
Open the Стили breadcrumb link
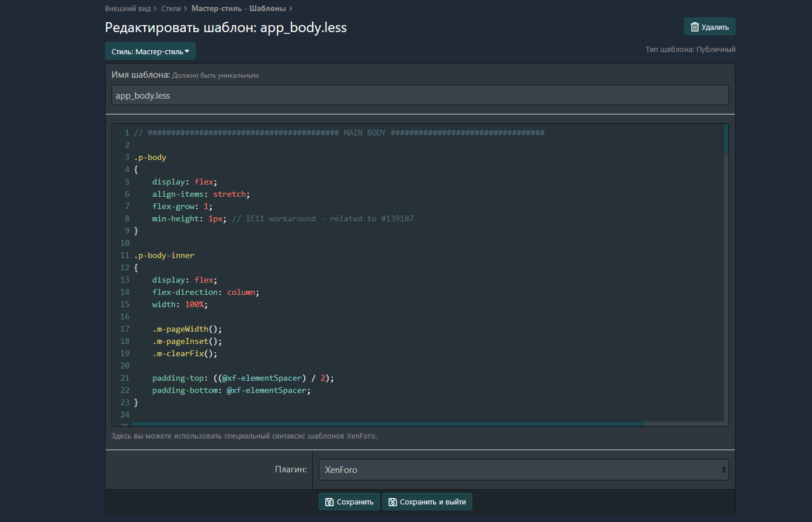point(170,9)
